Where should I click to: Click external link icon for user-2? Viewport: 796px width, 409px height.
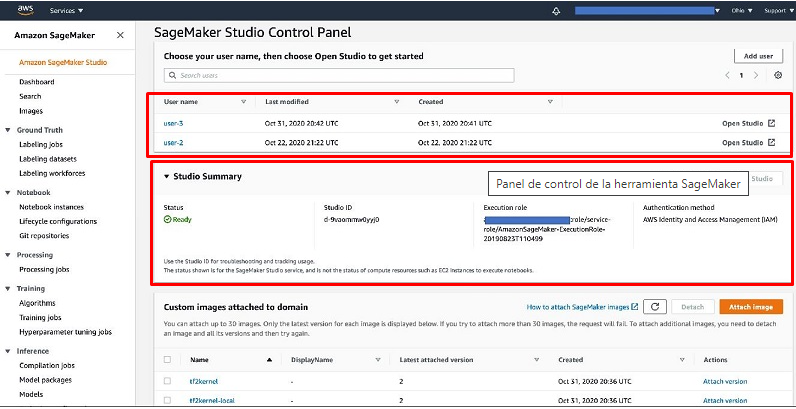(772, 143)
